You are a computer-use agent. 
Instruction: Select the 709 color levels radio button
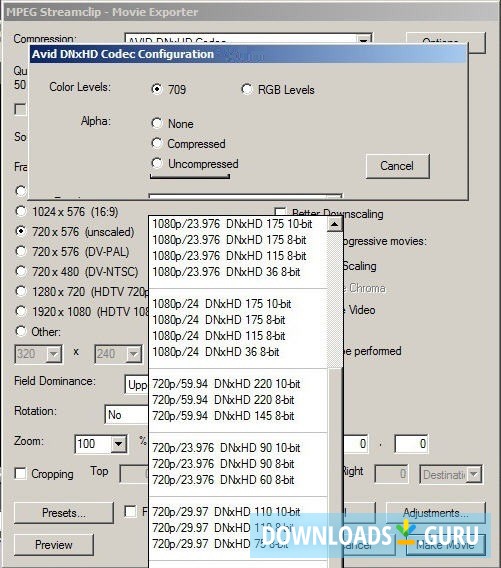156,89
